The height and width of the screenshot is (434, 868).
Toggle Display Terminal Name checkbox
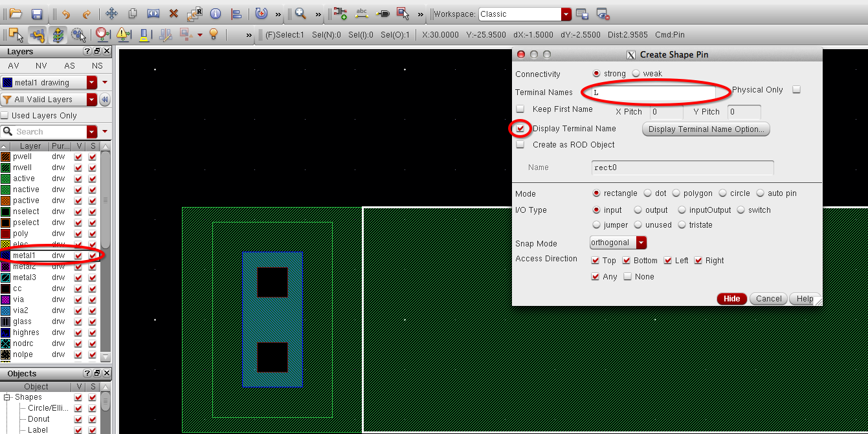click(x=520, y=129)
